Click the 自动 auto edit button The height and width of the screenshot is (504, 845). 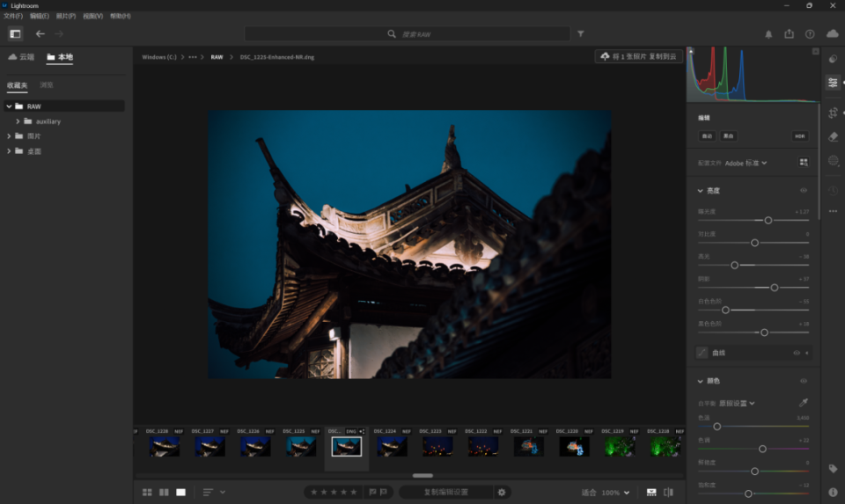pos(707,135)
